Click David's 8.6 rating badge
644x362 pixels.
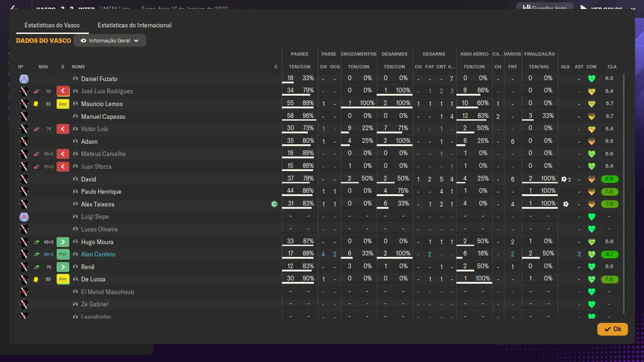click(610, 179)
